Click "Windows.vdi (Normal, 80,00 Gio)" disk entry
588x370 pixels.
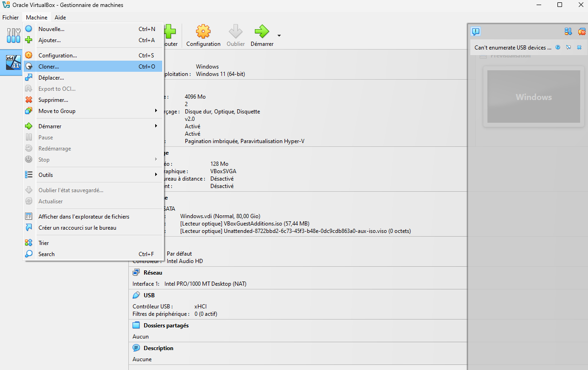[220, 216]
